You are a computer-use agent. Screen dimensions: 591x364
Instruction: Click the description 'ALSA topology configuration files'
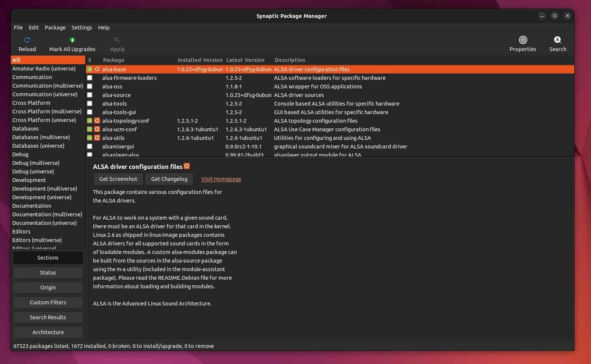pyautogui.click(x=316, y=121)
